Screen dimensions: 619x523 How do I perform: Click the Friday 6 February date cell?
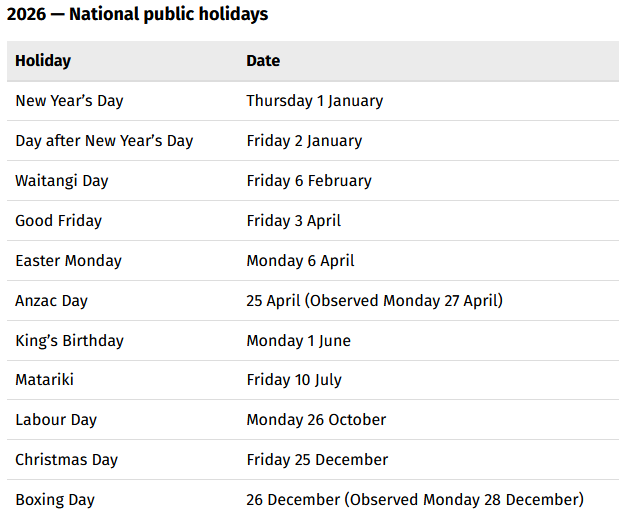coord(309,181)
